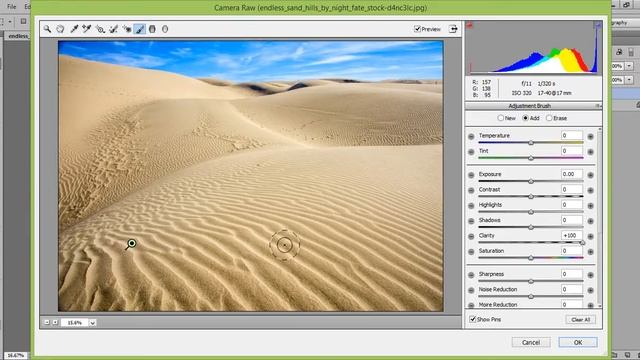The image size is (640, 360).
Task: Select the Color Sampler tool
Action: click(x=87, y=29)
